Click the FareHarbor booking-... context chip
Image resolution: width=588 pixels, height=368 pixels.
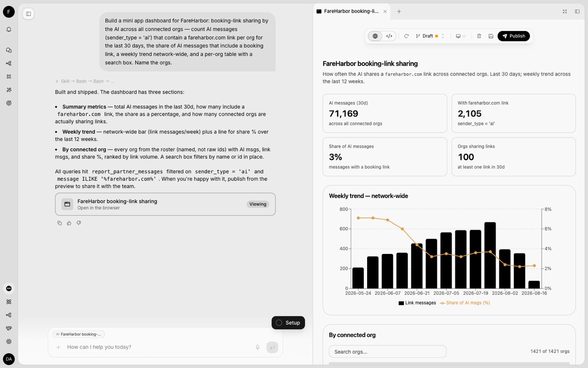click(79, 334)
